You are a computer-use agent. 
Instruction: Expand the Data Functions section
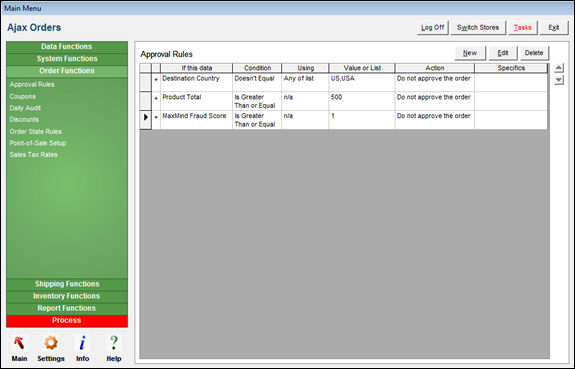pos(67,47)
